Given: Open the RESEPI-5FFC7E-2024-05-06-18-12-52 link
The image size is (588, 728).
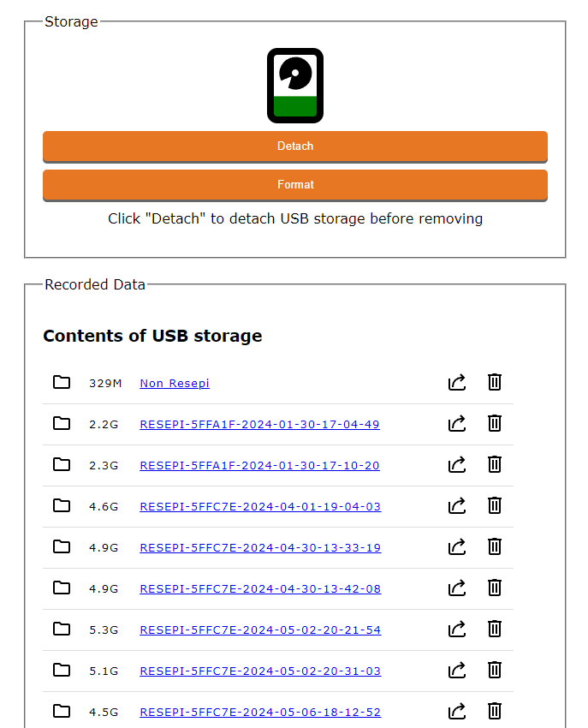Looking at the screenshot, I should 260,712.
